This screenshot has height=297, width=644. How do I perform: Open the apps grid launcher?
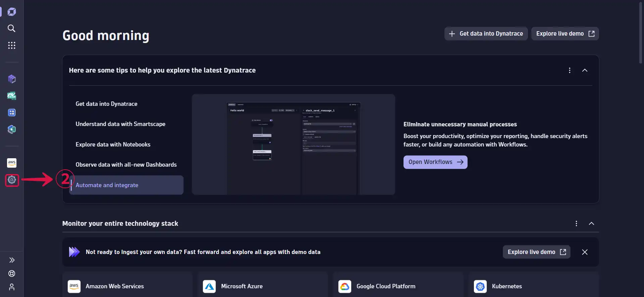(12, 45)
